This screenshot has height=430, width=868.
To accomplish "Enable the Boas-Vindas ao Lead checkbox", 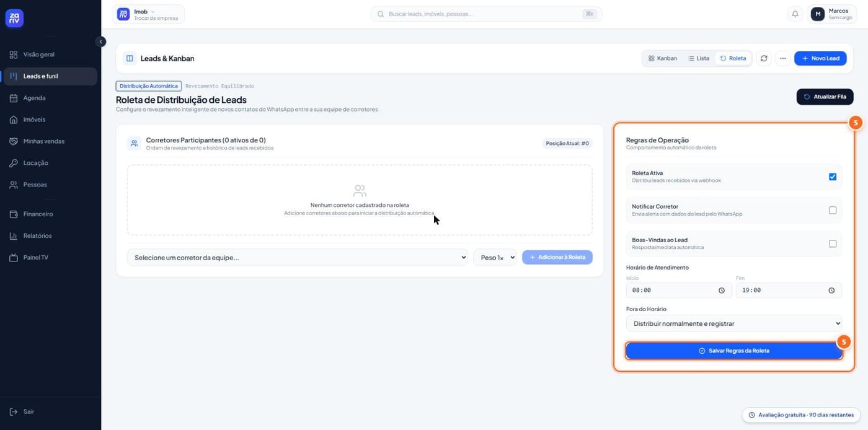I will 833,244.
